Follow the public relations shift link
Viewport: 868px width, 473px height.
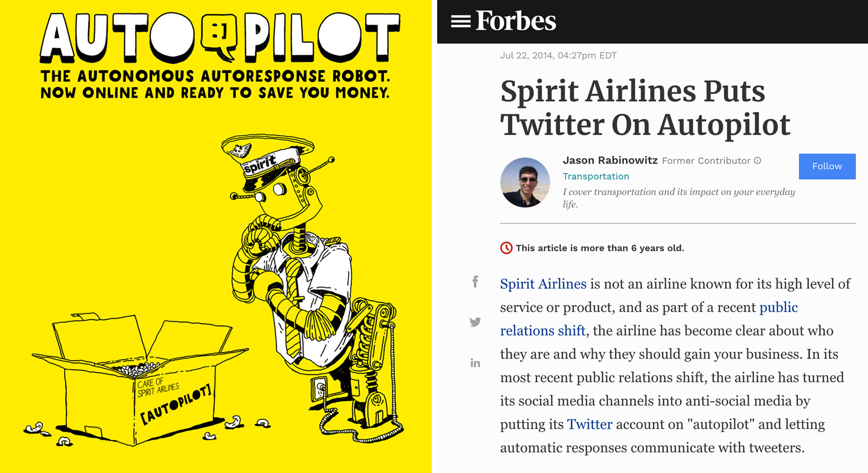point(649,319)
